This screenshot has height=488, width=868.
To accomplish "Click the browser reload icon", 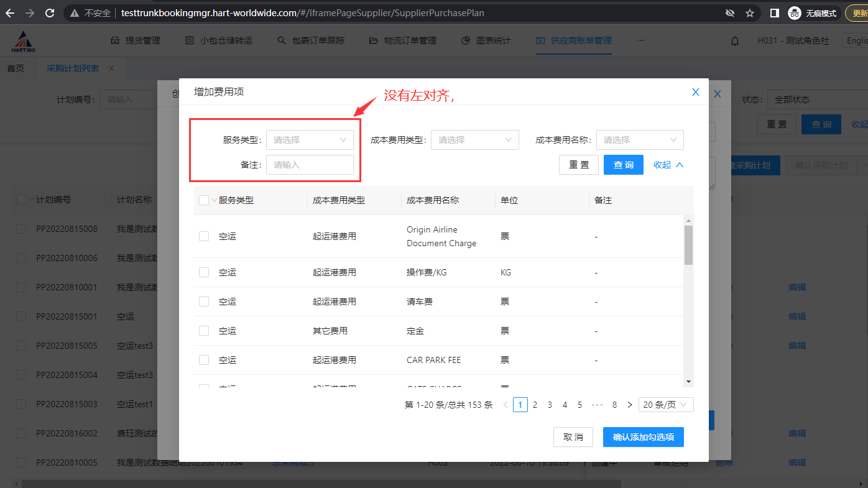I will coord(50,12).
